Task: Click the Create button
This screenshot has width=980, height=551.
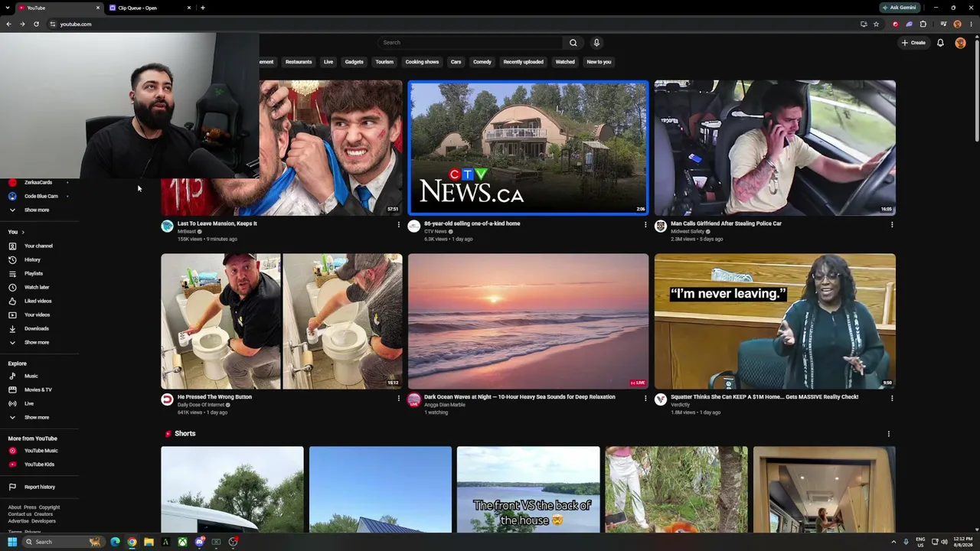Action: pyautogui.click(x=913, y=43)
